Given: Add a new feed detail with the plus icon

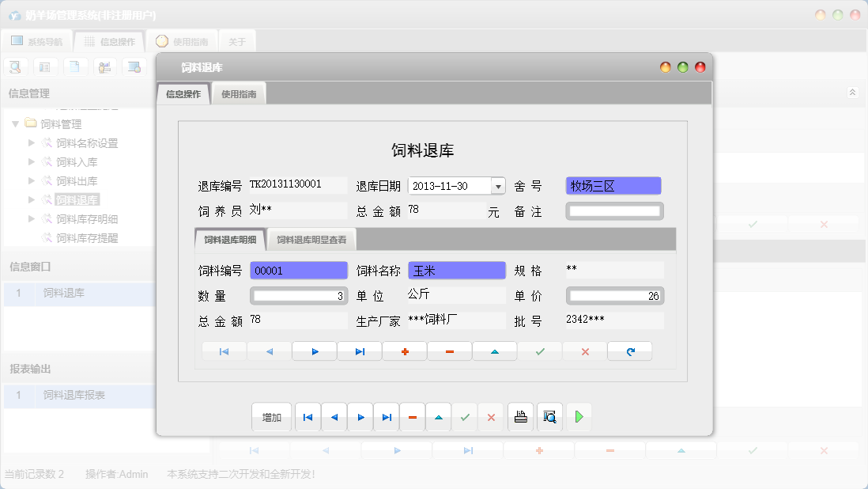Looking at the screenshot, I should coord(405,351).
